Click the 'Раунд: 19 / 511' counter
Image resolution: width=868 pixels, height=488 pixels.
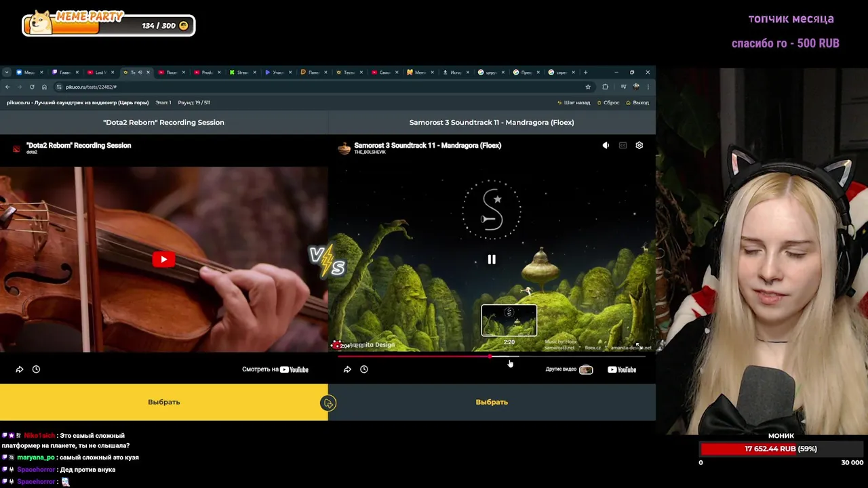(194, 103)
